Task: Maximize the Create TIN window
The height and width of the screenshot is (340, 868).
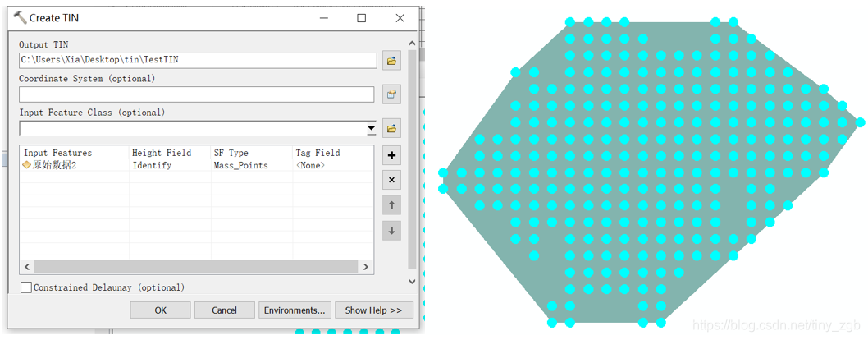Action: point(362,18)
